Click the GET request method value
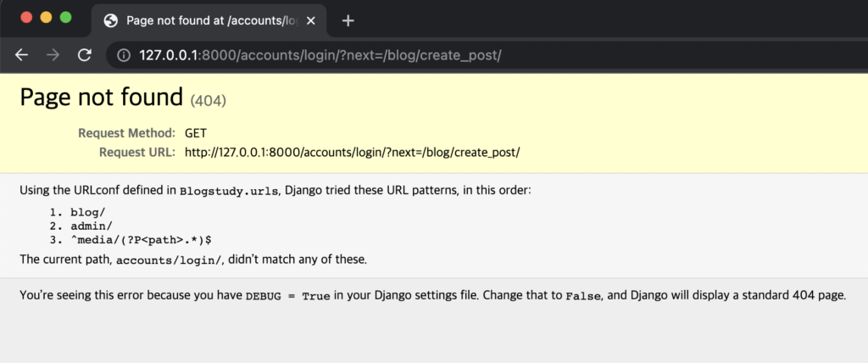Screen dimensions: 868x363 pos(196,133)
